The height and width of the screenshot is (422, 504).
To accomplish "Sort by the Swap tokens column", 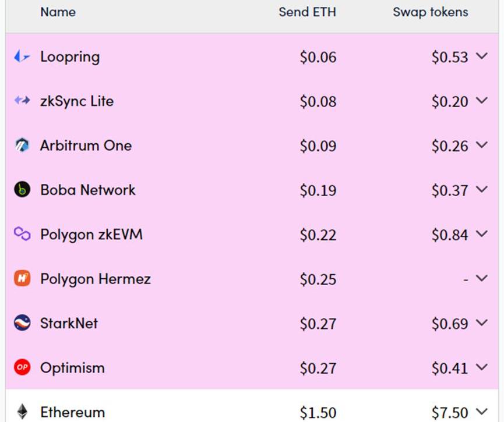I will 430,12.
